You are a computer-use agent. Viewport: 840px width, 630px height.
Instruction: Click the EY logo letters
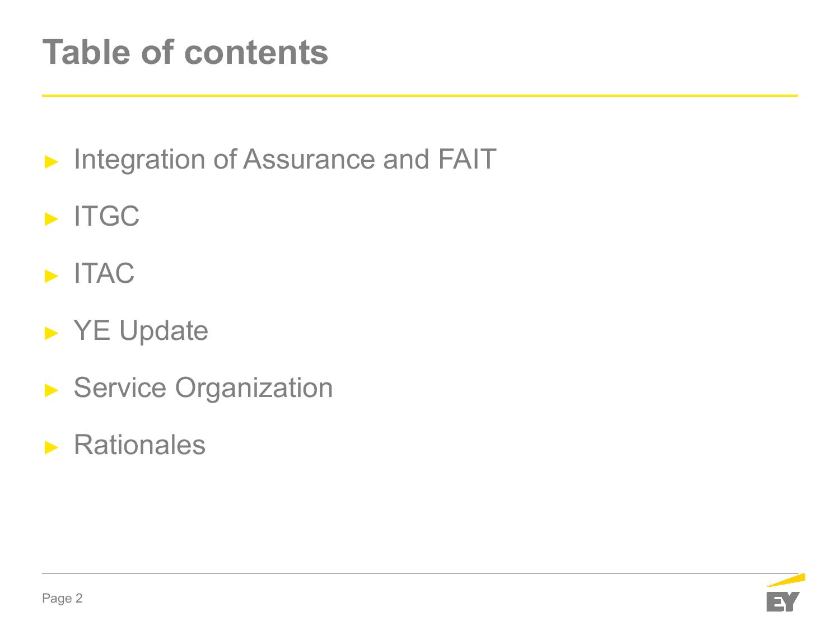point(782,601)
